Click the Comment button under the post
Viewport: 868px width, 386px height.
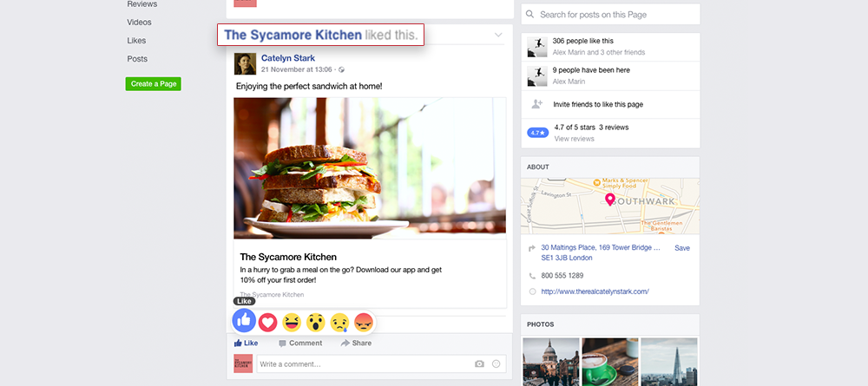[x=300, y=343]
